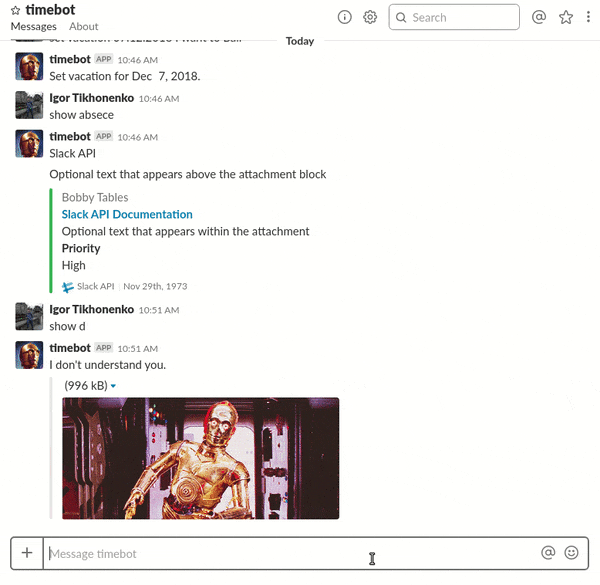The image size is (600, 585).
Task: Click 'Nov 29th, 1973' attachment date
Action: 155,286
